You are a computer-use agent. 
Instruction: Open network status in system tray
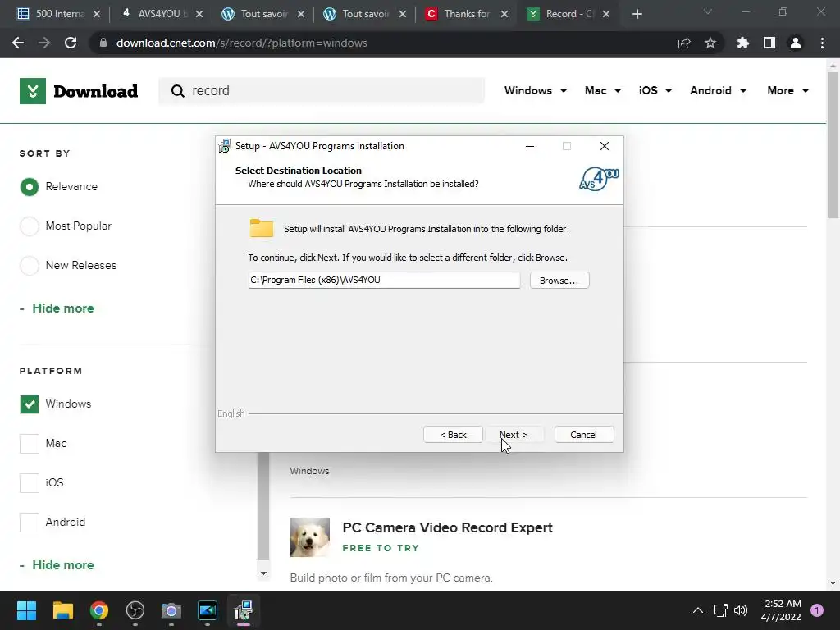(x=720, y=610)
